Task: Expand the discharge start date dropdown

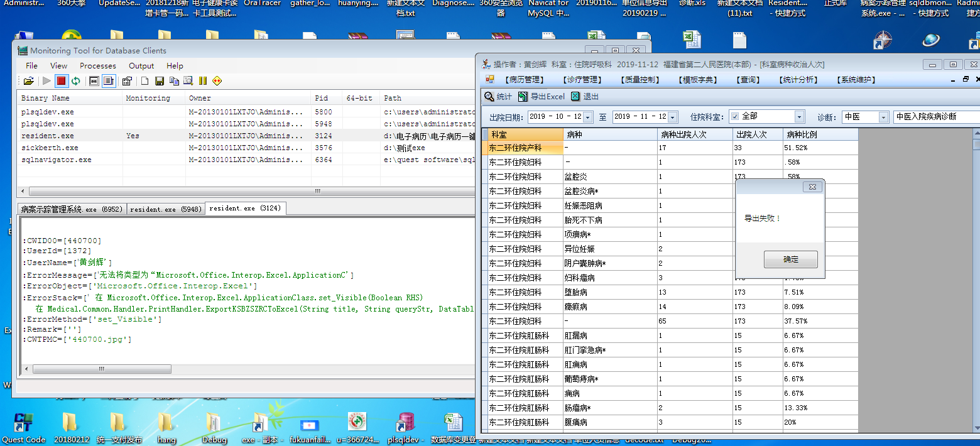Action: (587, 117)
